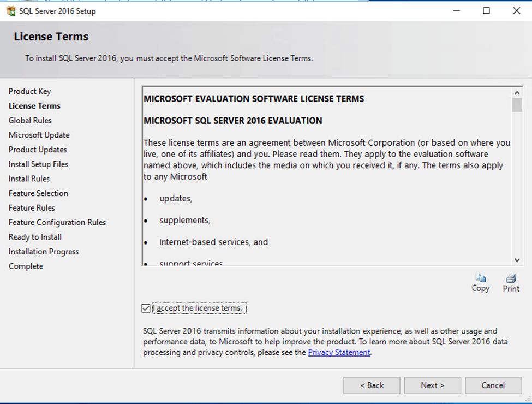Select the Global Rules step
The height and width of the screenshot is (404, 532).
(x=31, y=121)
